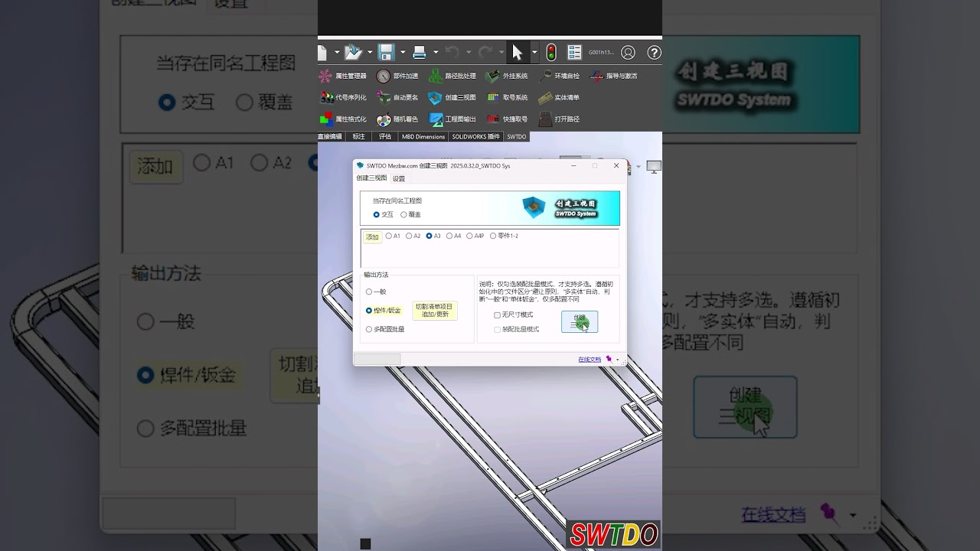Launch the 属性管理器 snowflake tool

pyautogui.click(x=341, y=76)
